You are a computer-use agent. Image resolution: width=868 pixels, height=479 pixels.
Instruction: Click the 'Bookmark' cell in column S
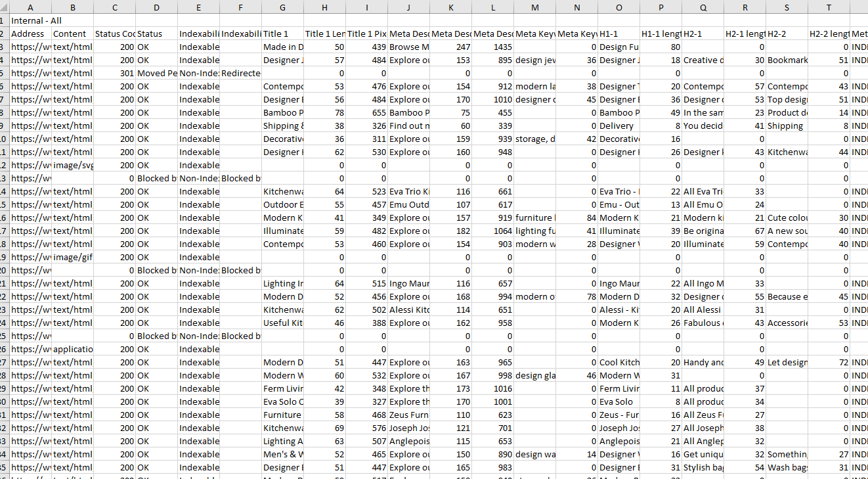coord(787,60)
